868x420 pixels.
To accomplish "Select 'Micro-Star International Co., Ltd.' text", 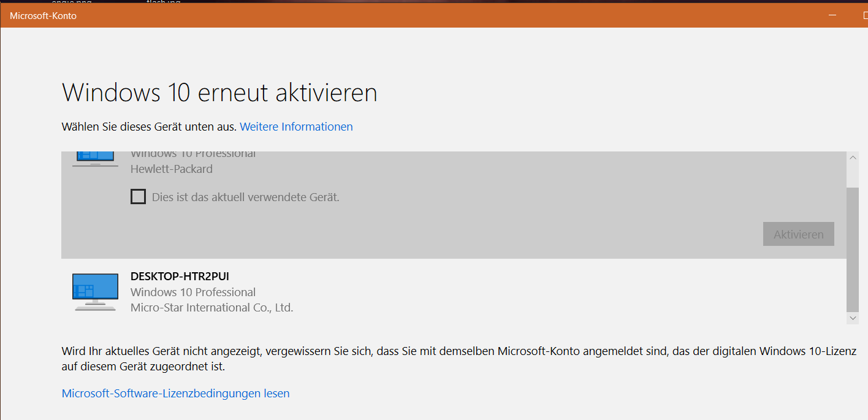I will 212,308.
